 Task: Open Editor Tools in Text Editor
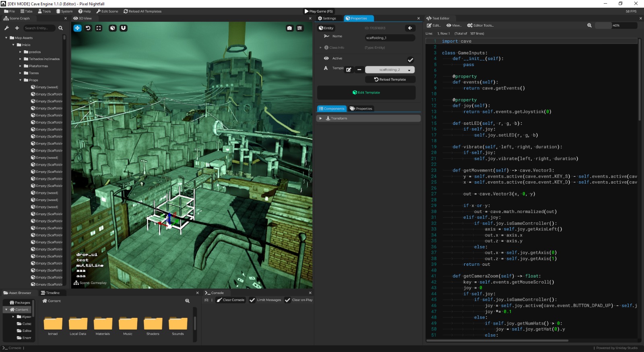pos(480,25)
